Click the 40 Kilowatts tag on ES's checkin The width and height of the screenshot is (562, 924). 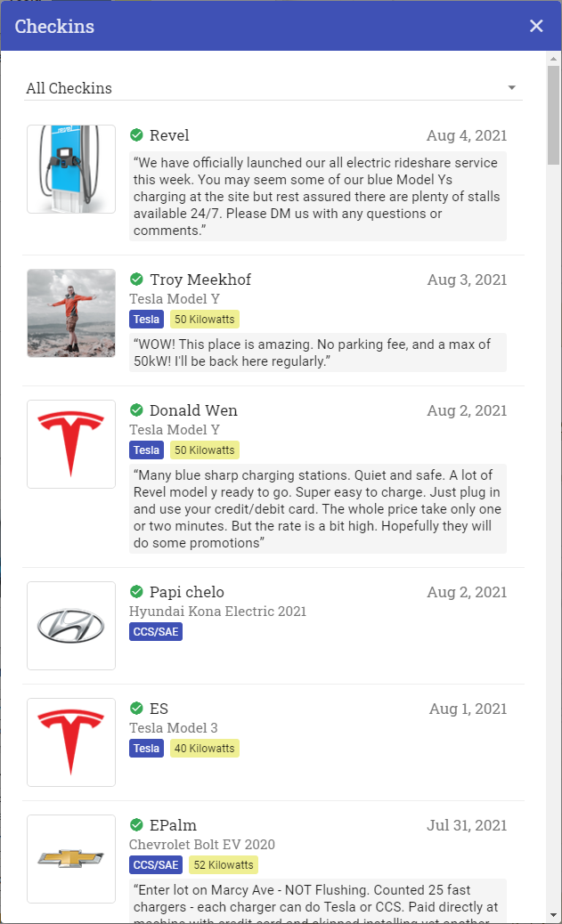205,749
